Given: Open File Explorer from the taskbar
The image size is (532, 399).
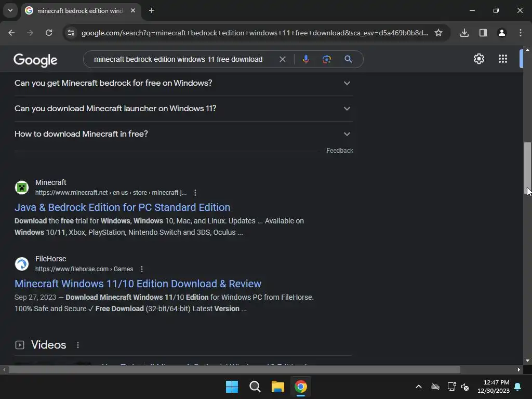Looking at the screenshot, I should pyautogui.click(x=277, y=387).
